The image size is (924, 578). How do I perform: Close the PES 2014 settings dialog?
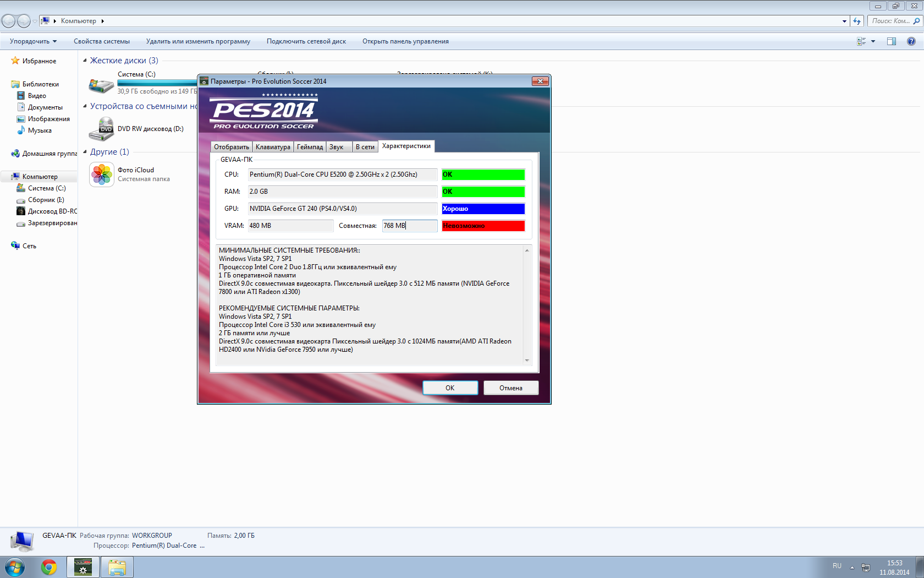(x=540, y=81)
